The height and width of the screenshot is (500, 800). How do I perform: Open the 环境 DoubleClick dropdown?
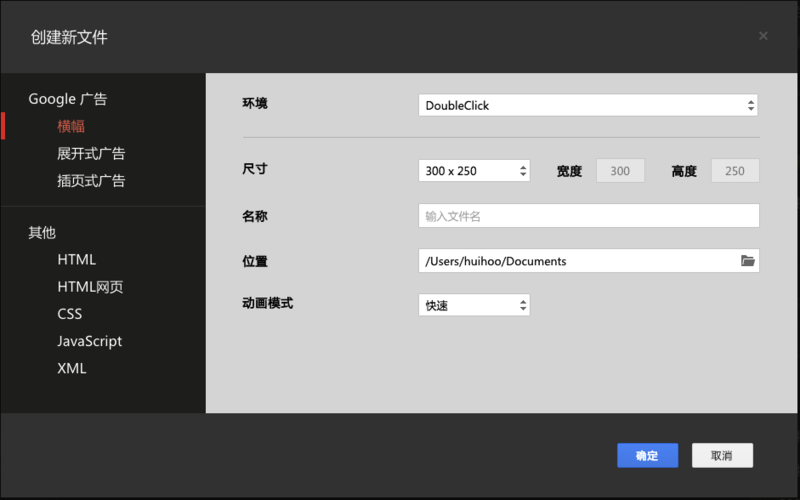588,105
